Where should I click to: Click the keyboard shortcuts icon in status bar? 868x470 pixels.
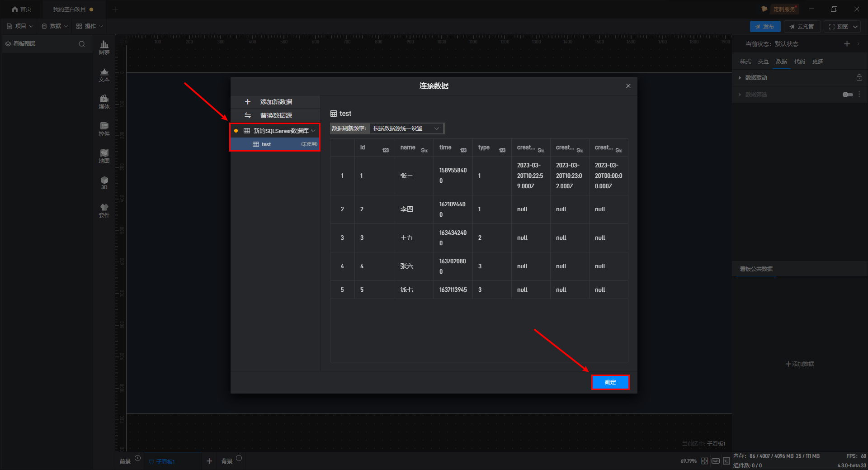point(715,461)
